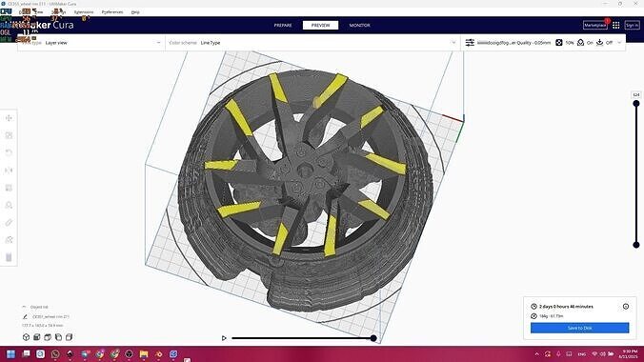Select the wheel rim model in object list
644x362 pixels.
50,317
